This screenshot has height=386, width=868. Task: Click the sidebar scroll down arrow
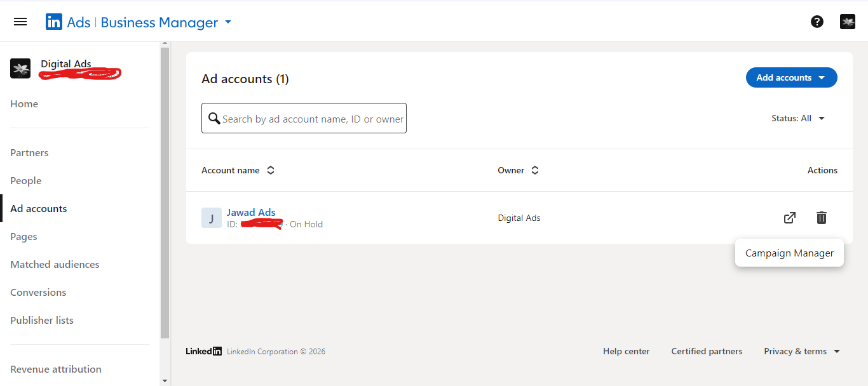[x=165, y=381]
